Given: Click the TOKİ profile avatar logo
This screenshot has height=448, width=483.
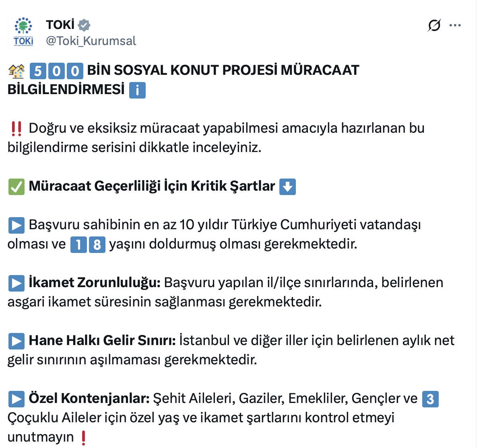Looking at the screenshot, I should 23,32.
